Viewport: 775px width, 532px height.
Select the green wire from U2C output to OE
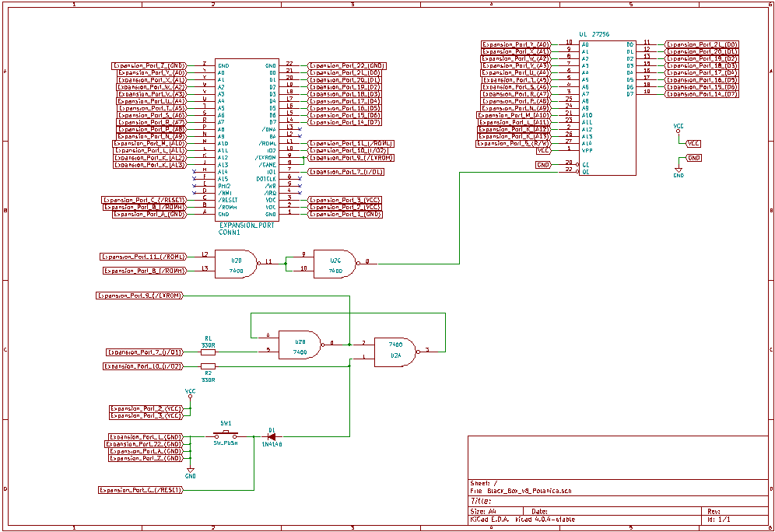pyautogui.click(x=460, y=217)
